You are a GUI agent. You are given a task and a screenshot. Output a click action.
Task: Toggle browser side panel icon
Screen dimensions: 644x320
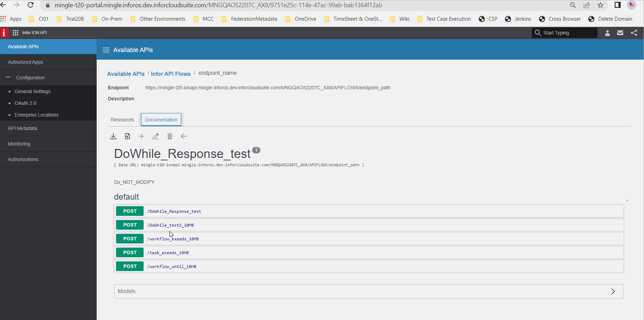pos(617,5)
